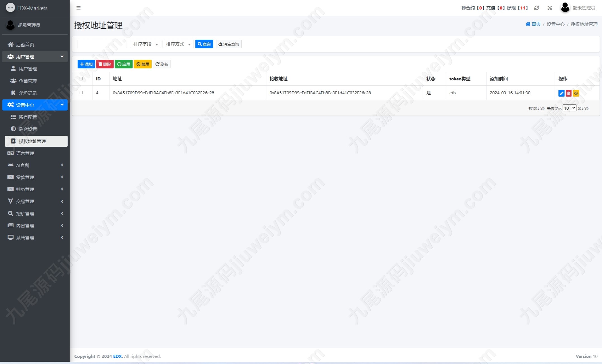Open the 排序字段 dropdown

point(145,44)
